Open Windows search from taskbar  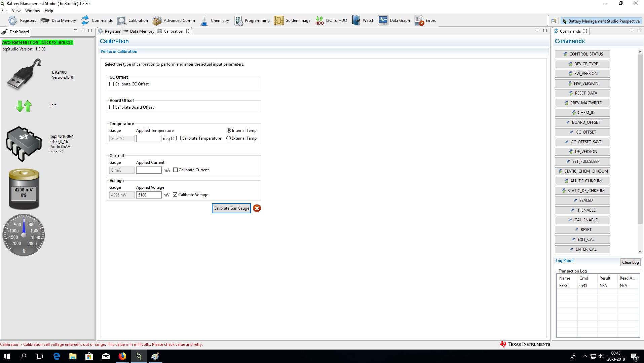[23, 356]
